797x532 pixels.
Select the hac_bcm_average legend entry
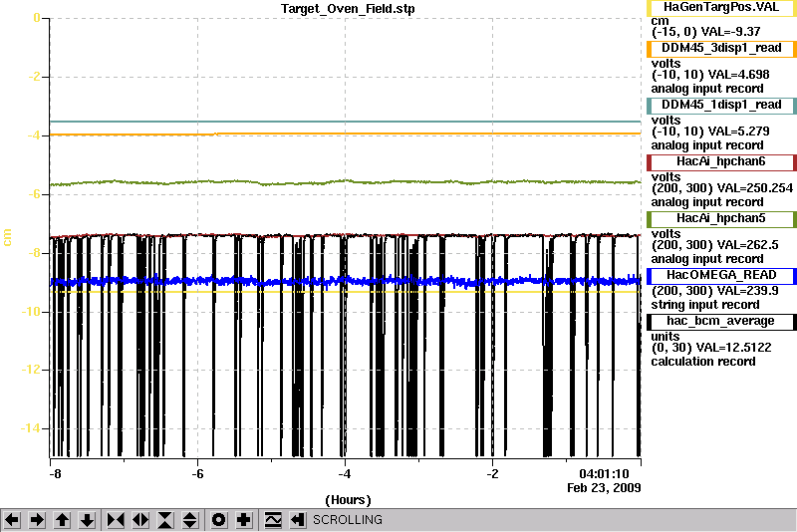720,322
